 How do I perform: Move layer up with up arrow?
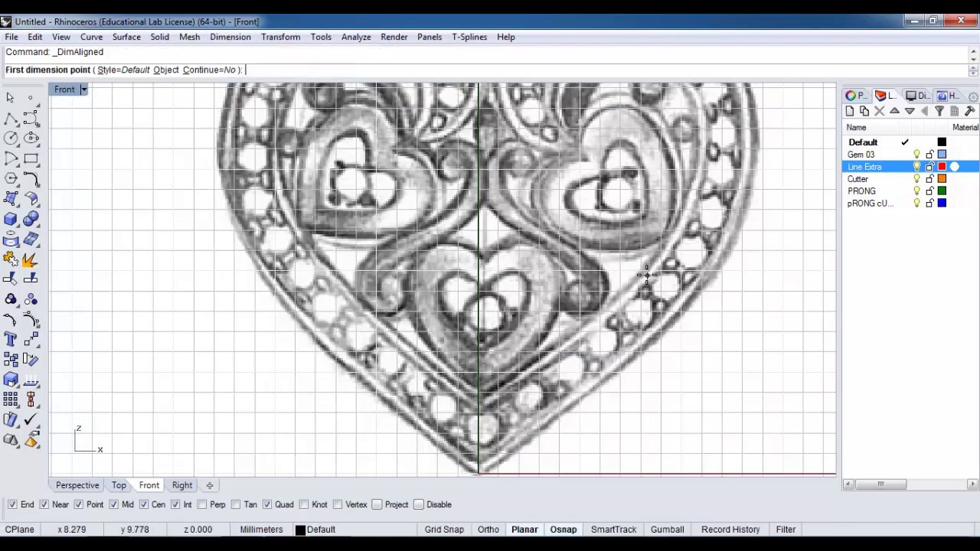(894, 111)
